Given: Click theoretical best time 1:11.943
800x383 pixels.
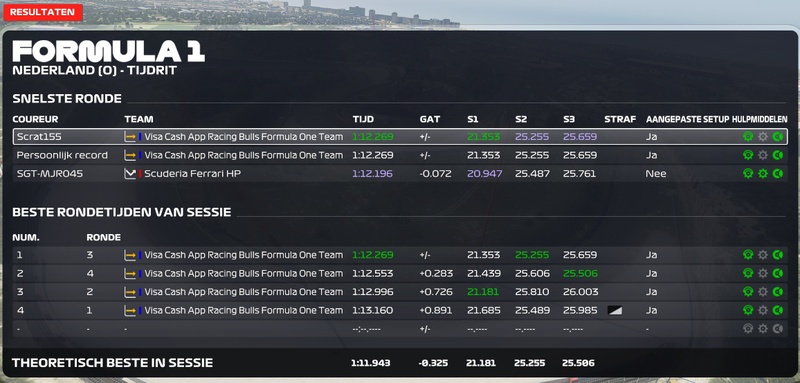Looking at the screenshot, I should click(370, 363).
